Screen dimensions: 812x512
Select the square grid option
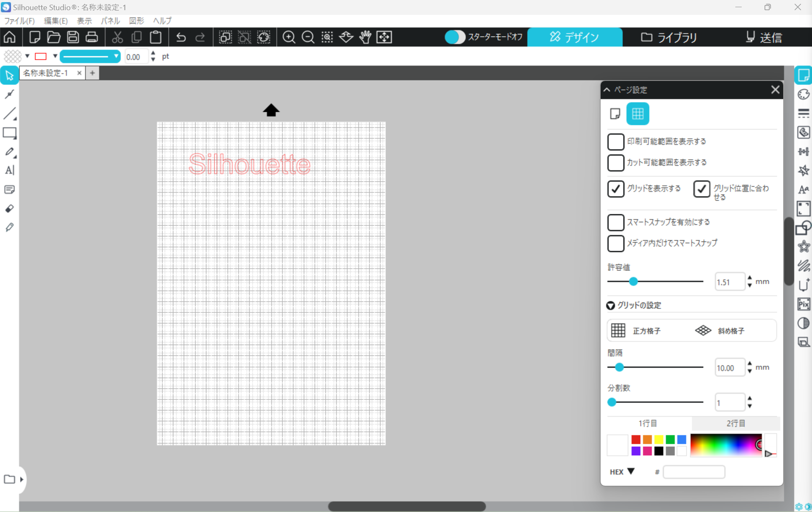pyautogui.click(x=636, y=330)
